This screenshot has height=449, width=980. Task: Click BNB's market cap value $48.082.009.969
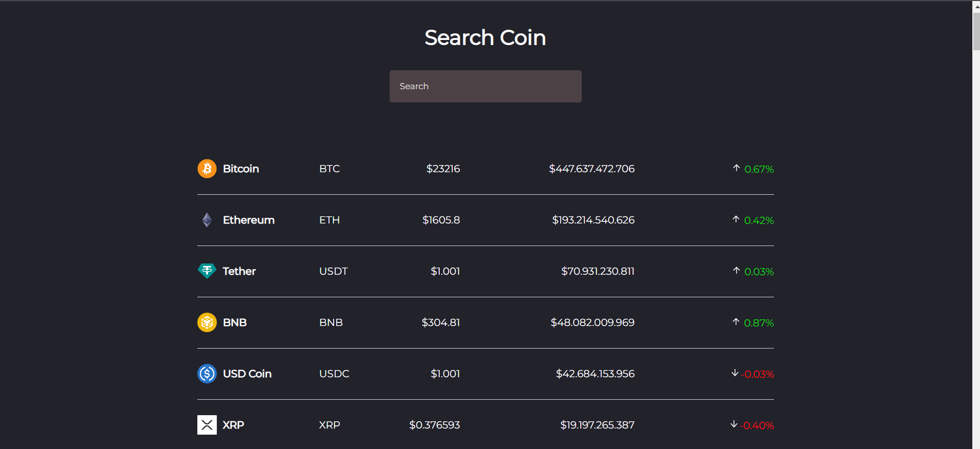click(592, 322)
